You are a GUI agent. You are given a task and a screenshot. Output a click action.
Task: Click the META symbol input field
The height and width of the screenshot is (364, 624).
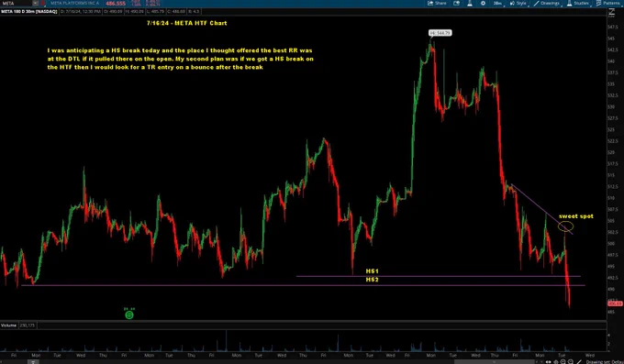tap(16, 3)
